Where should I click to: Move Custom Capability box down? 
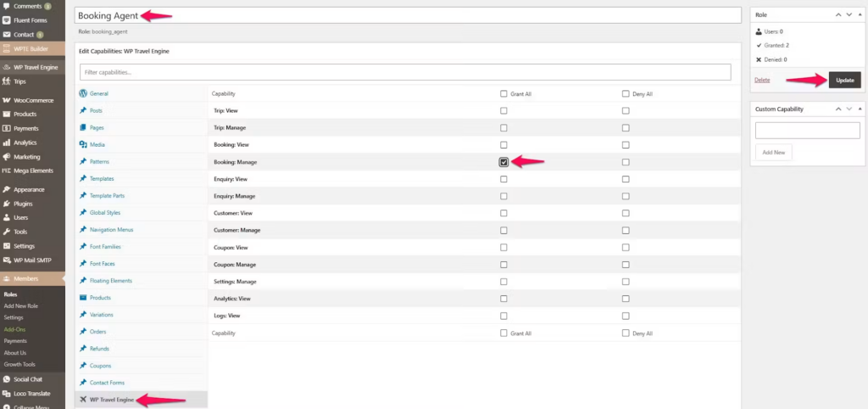coord(849,109)
